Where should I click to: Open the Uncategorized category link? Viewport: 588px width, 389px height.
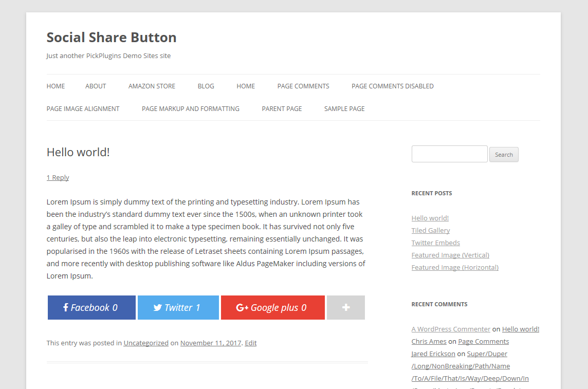point(146,343)
